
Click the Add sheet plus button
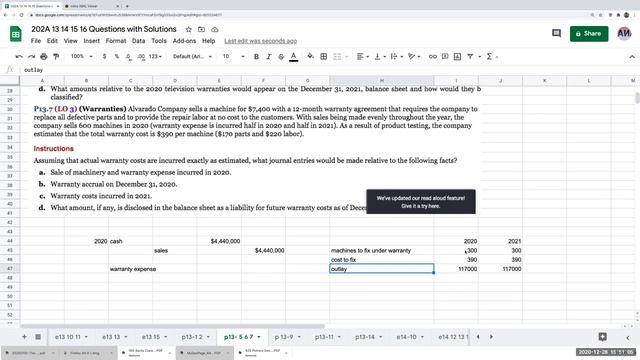[24, 337]
